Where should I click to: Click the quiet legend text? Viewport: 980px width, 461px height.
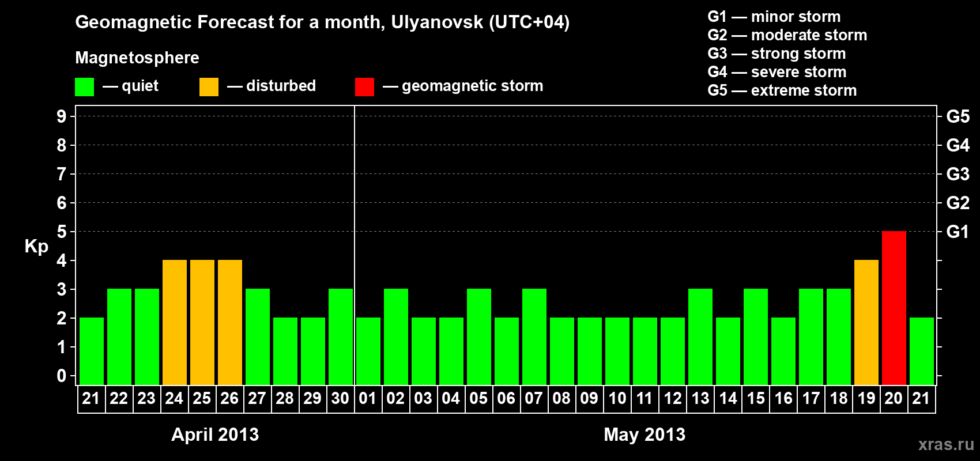(x=140, y=86)
